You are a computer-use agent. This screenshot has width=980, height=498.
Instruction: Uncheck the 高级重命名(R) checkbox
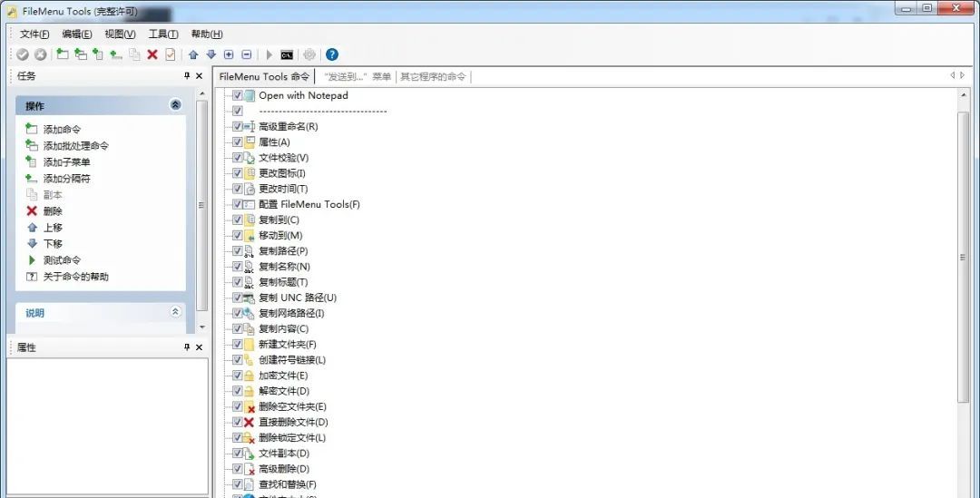[238, 127]
